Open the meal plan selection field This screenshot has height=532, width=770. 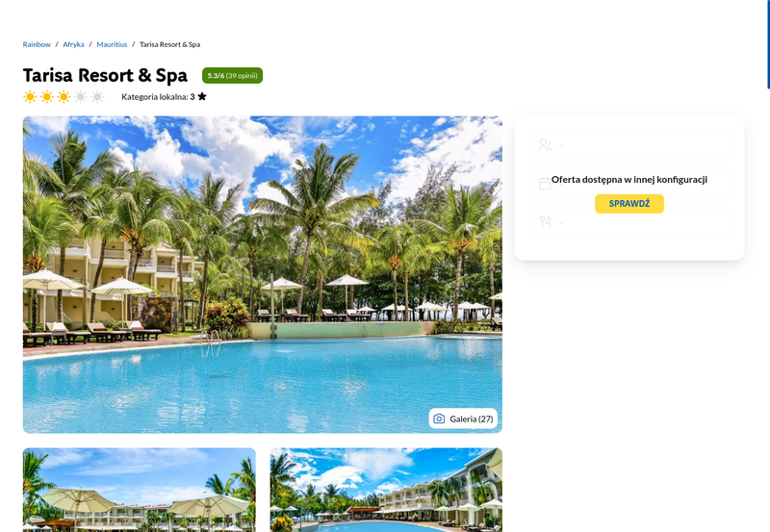(x=629, y=222)
